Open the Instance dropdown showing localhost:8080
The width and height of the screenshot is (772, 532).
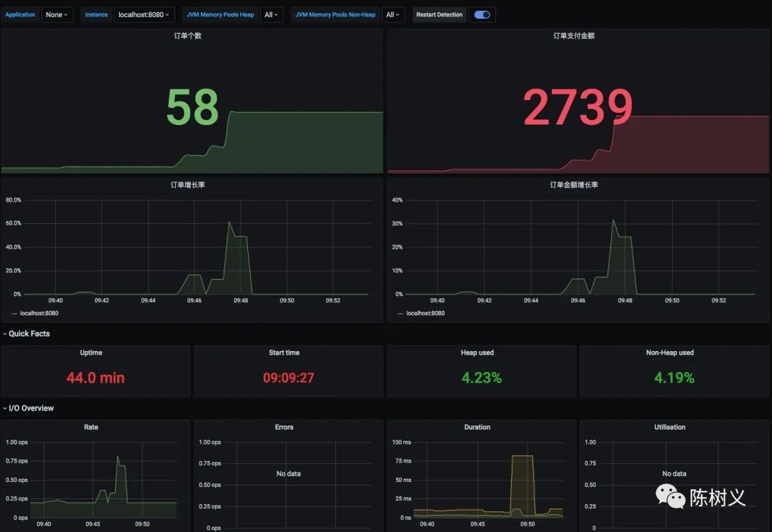144,15
